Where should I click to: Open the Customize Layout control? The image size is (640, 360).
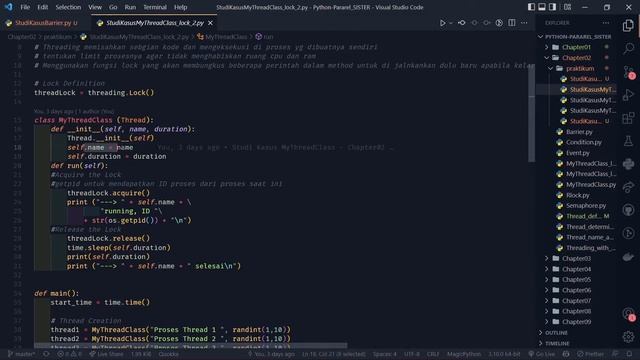pyautogui.click(x=567, y=7)
